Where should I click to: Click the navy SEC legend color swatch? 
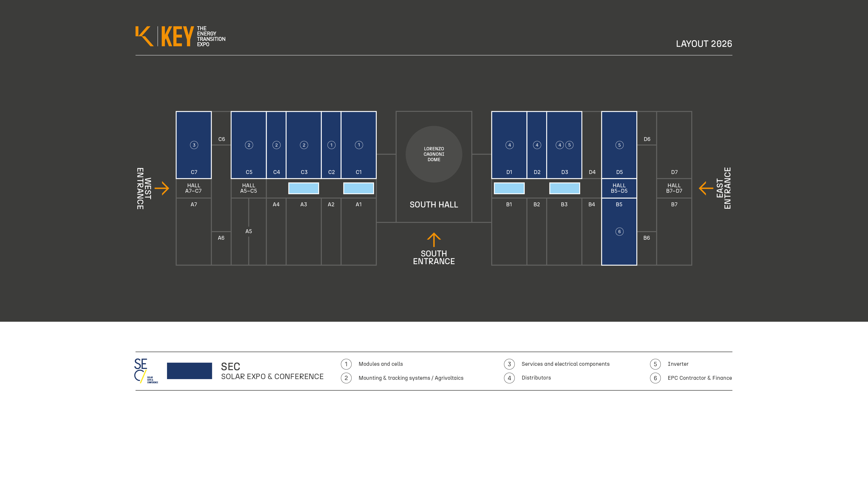(x=189, y=371)
